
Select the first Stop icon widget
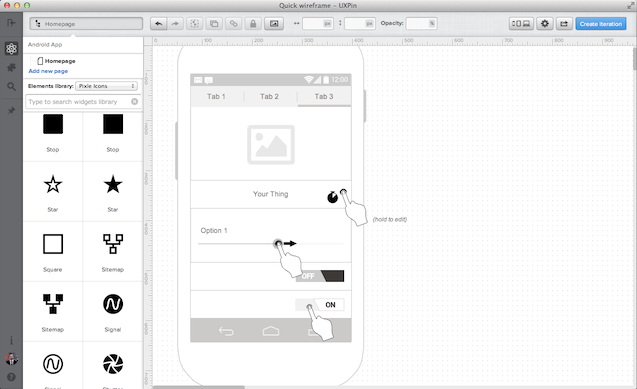coord(53,132)
